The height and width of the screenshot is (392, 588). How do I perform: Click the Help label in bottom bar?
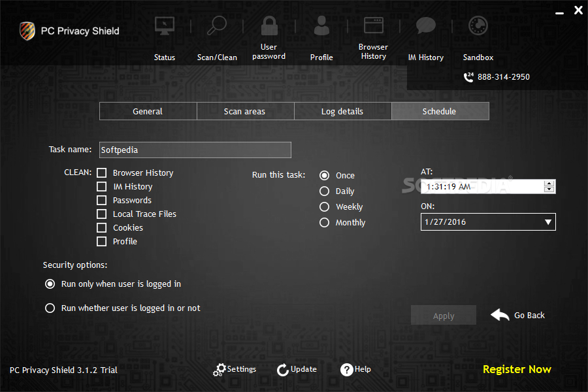[363, 369]
